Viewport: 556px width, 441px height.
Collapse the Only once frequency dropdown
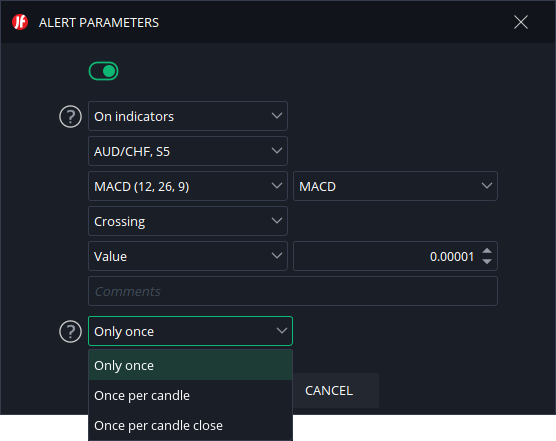[x=190, y=331]
